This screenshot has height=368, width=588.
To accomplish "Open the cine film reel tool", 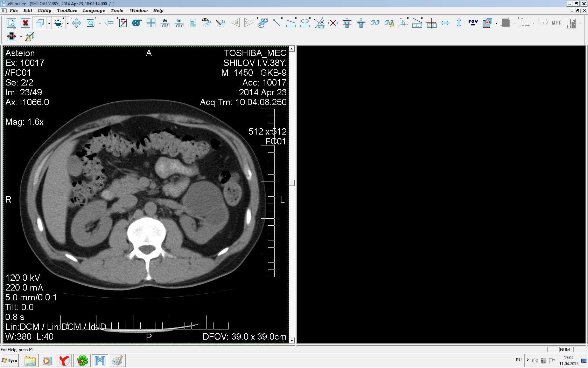I will (x=137, y=23).
